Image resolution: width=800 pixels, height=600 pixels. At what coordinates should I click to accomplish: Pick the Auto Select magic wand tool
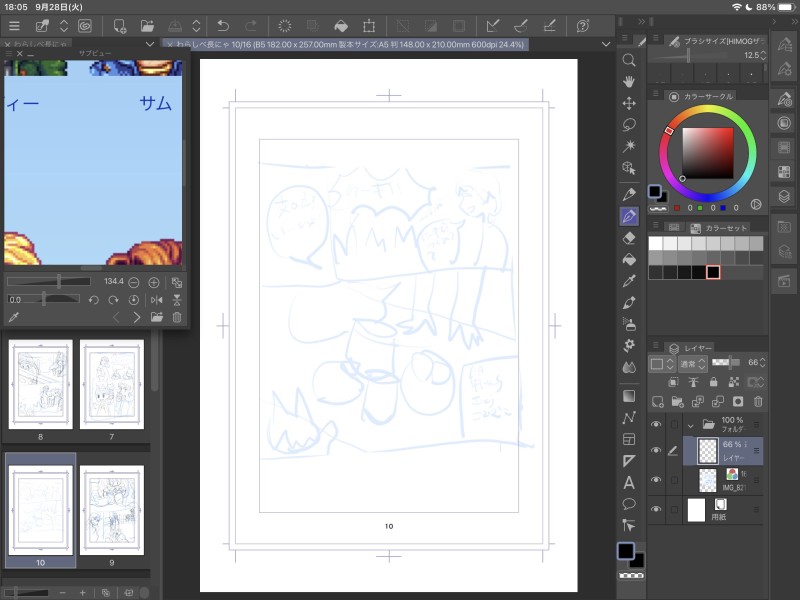point(629,146)
